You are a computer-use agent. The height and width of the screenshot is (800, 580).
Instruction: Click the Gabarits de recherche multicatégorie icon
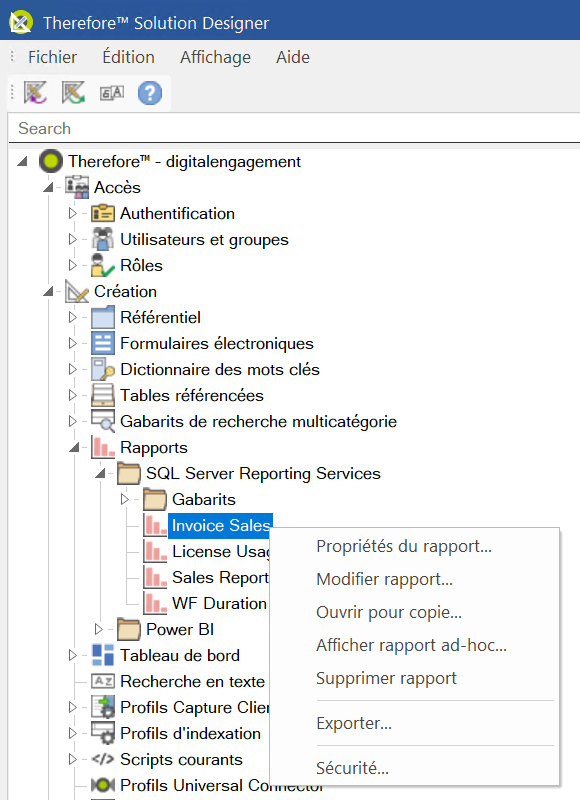pos(103,421)
